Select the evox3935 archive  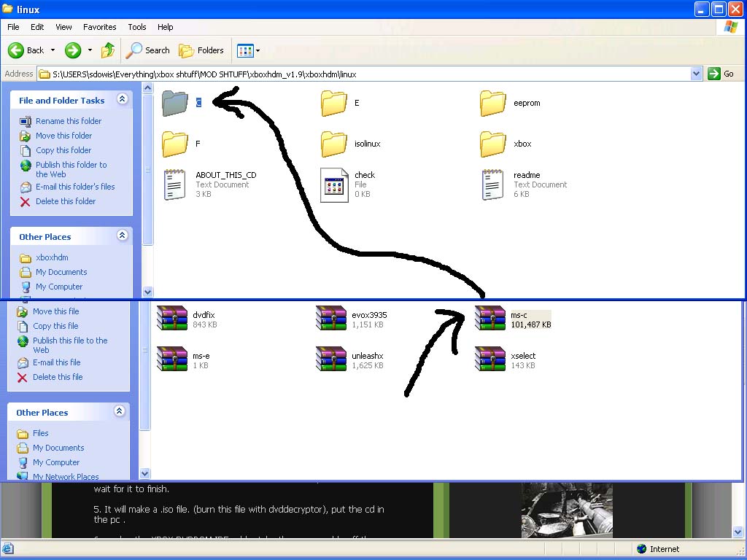pyautogui.click(x=352, y=319)
